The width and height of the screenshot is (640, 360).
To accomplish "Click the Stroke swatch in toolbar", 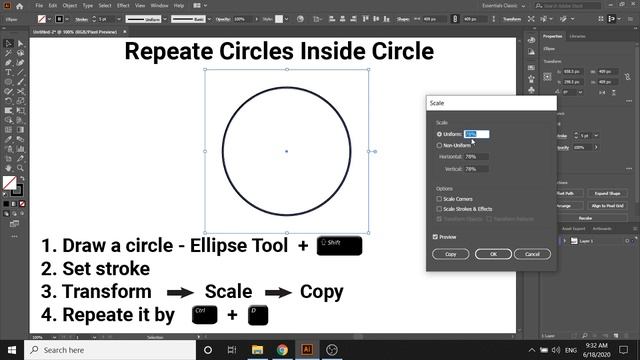I will tap(17, 190).
